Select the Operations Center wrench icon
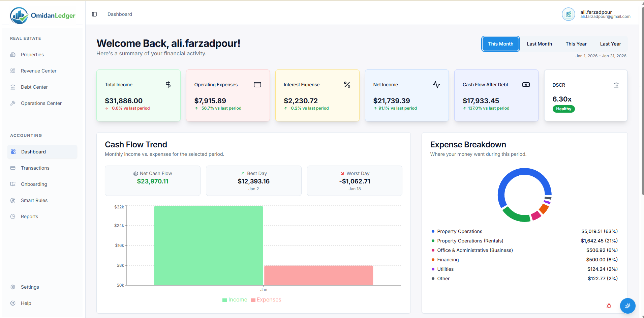Screen dimensions: 644x318 point(13,103)
